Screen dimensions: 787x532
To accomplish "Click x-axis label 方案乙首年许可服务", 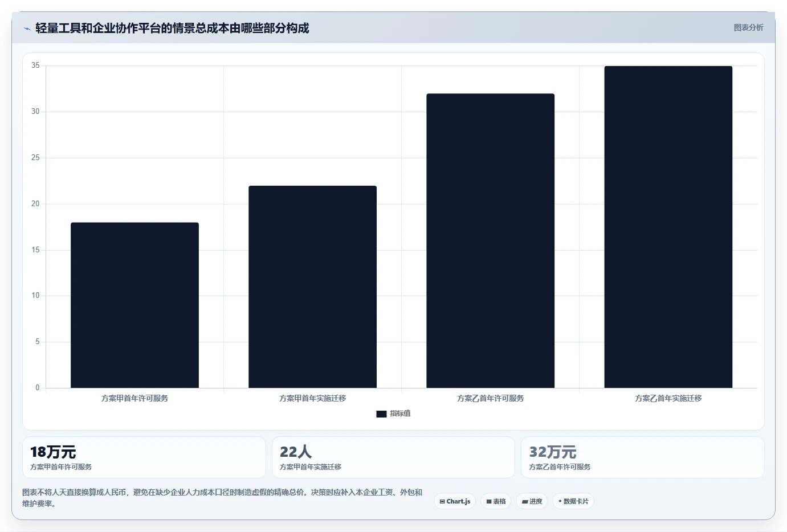I will coord(490,398).
